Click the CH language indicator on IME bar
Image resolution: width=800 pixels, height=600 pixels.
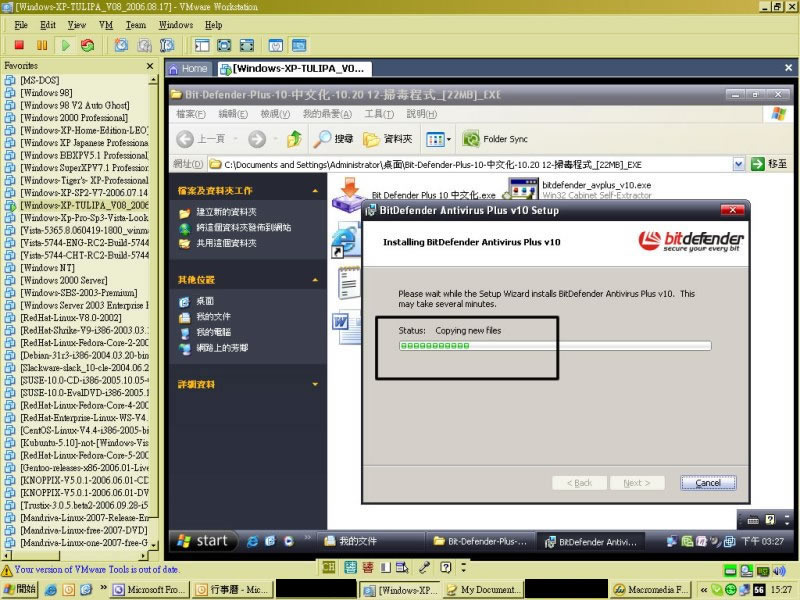point(329,567)
